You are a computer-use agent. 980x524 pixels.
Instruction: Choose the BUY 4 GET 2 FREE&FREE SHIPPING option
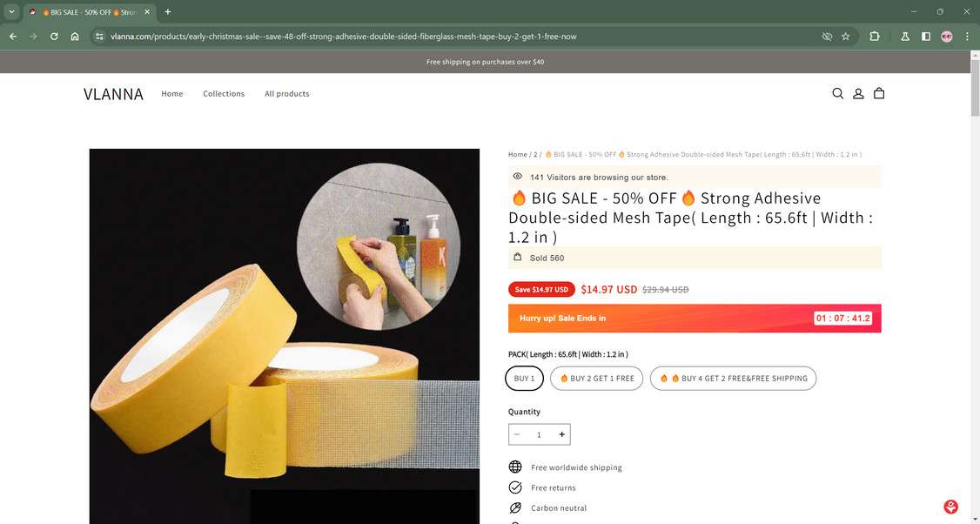[733, 378]
